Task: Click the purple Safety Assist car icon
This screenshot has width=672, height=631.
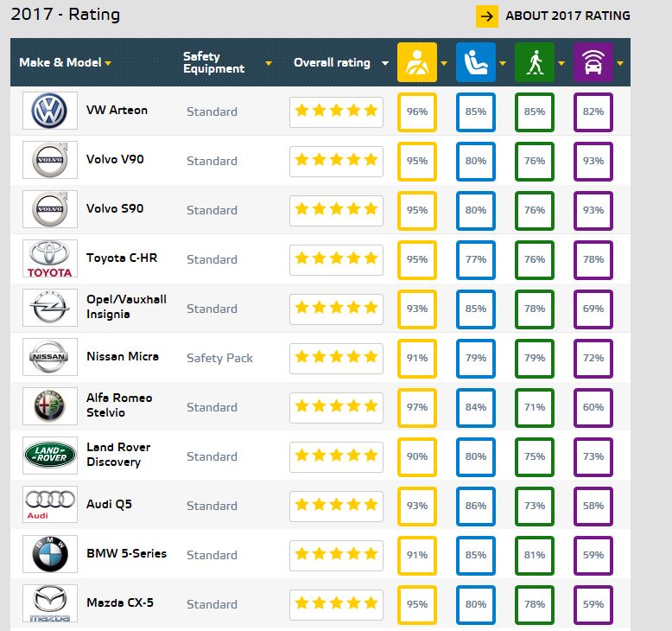Action: point(593,62)
